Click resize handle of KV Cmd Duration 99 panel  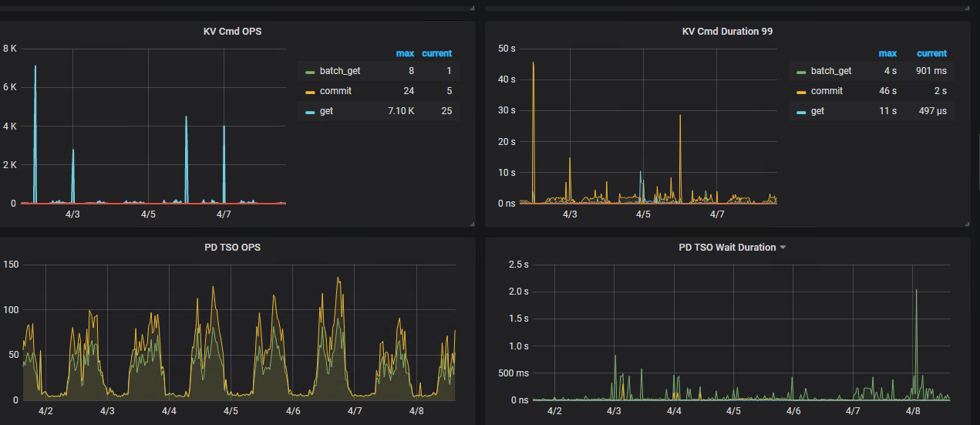(967, 224)
